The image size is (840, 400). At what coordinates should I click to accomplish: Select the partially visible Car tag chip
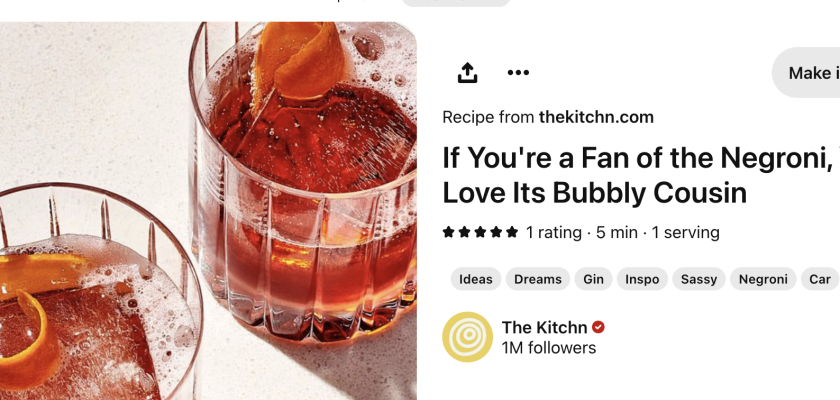820,279
